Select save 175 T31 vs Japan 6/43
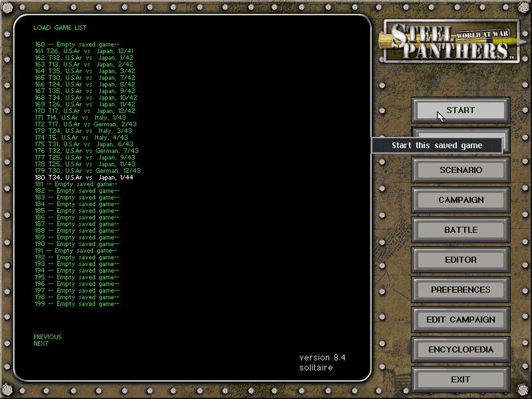 coord(84,144)
